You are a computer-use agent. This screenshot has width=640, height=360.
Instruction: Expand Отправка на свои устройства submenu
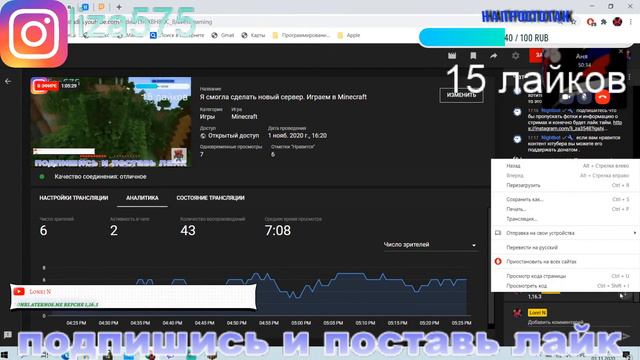[565, 233]
